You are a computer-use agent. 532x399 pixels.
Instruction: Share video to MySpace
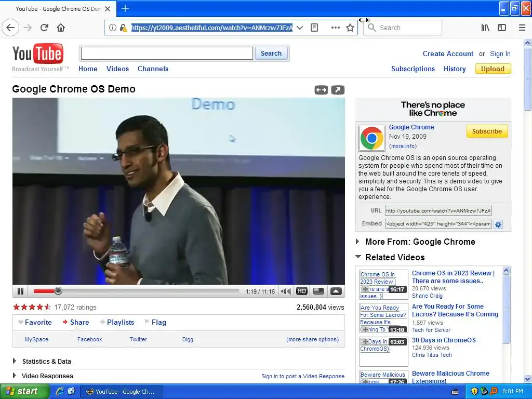pos(37,339)
